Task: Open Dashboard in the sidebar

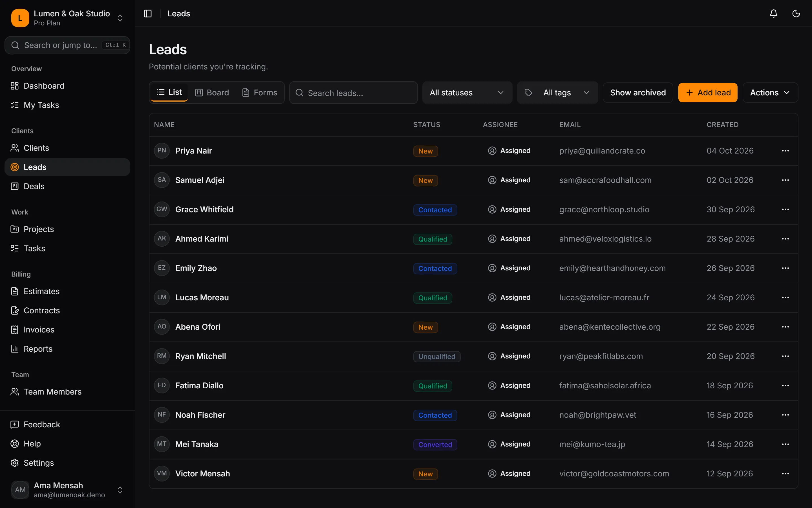Action: 67,86
